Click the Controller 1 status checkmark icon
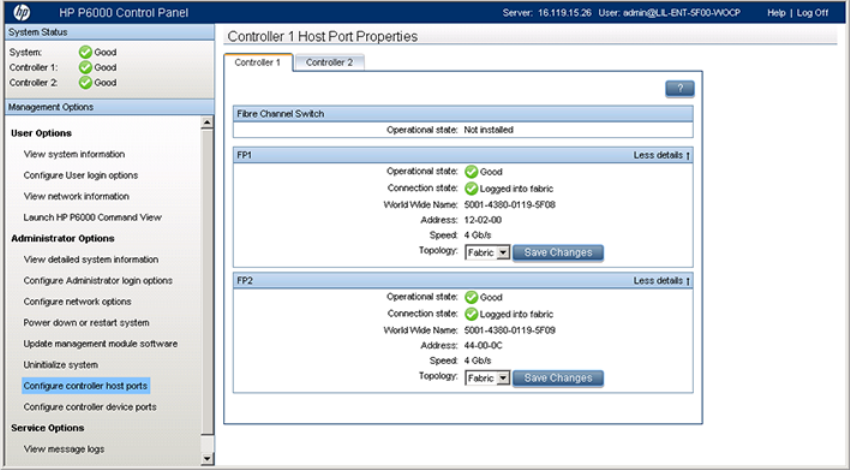 click(85, 67)
